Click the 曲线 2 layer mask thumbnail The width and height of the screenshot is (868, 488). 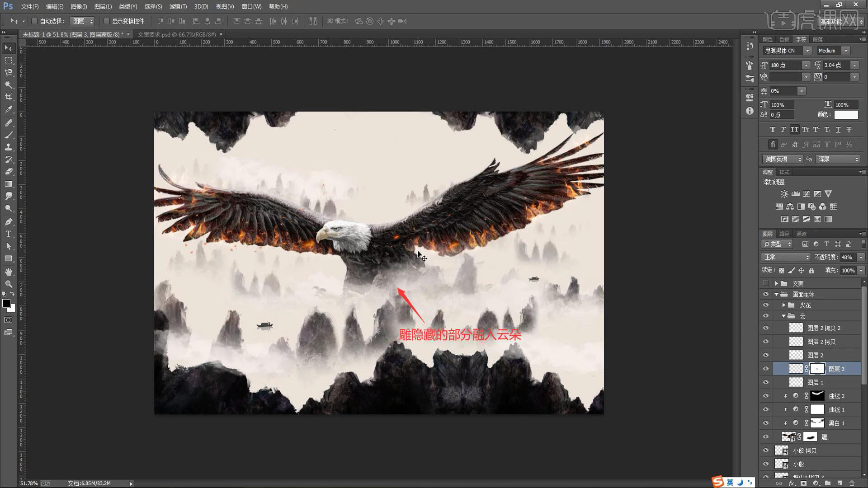tap(817, 396)
